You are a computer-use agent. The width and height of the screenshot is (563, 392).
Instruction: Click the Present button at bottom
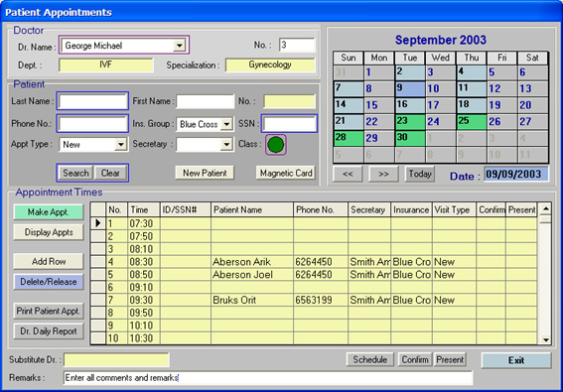pyautogui.click(x=450, y=359)
